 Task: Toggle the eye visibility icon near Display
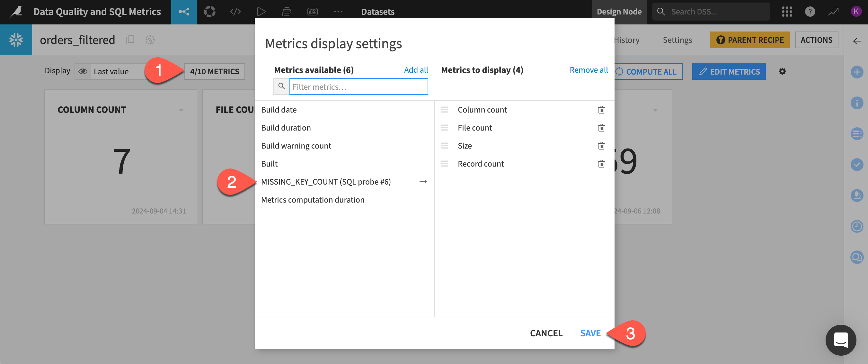(83, 71)
